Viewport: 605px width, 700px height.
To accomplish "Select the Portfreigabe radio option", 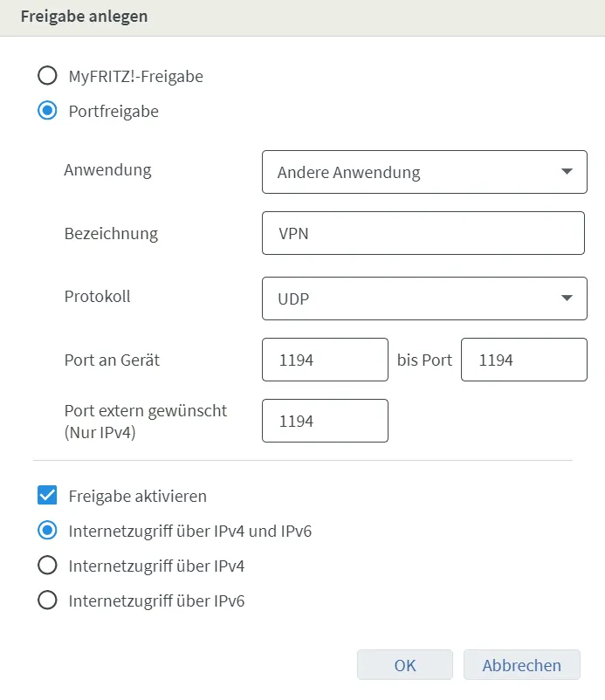I will (x=47, y=110).
